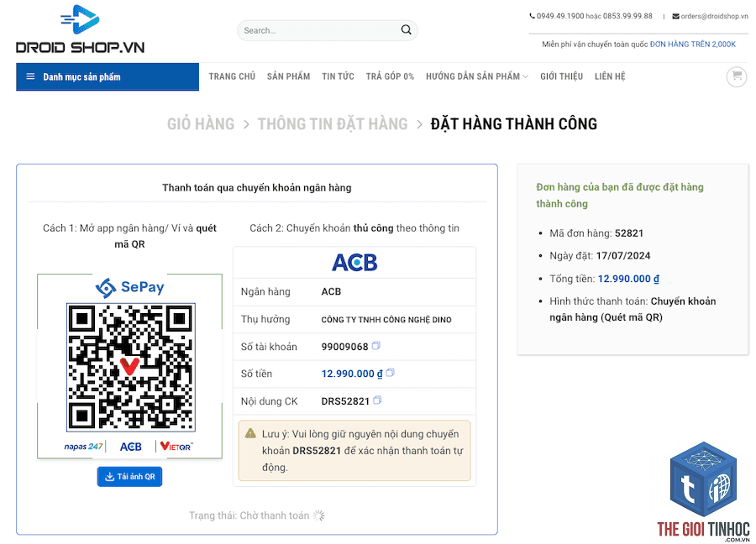Copy the account number 99009068
This screenshot has height=544, width=756.
[x=376, y=346]
